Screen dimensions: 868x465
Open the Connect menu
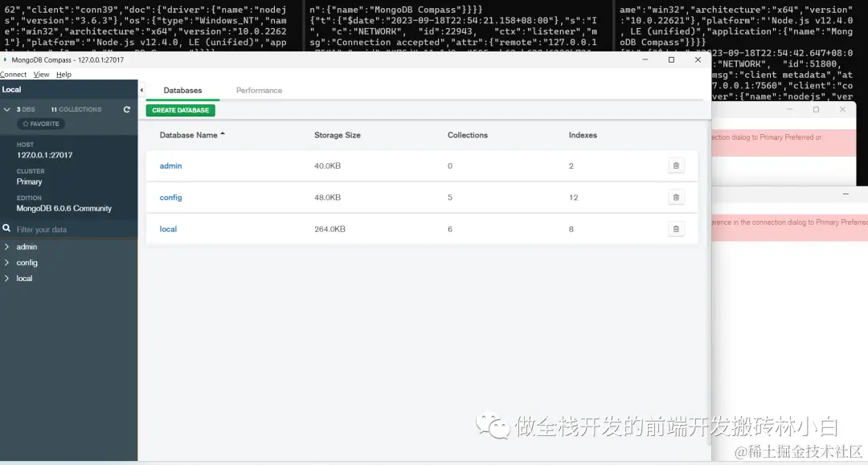(x=13, y=74)
